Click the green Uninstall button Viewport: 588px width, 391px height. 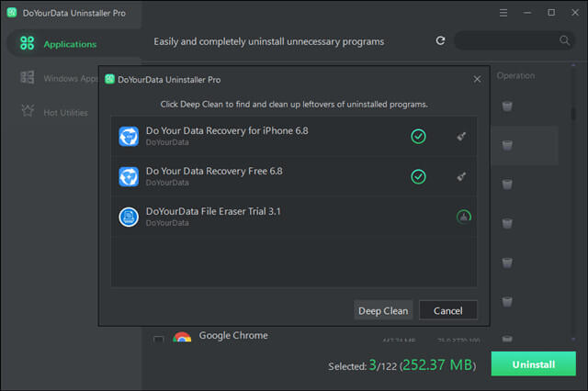coord(533,364)
